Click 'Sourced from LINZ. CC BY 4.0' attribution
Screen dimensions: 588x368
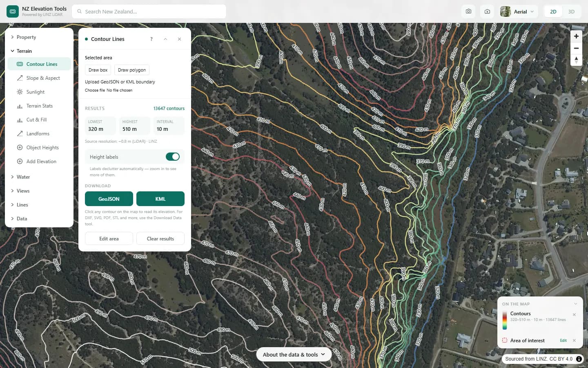[x=539, y=359]
